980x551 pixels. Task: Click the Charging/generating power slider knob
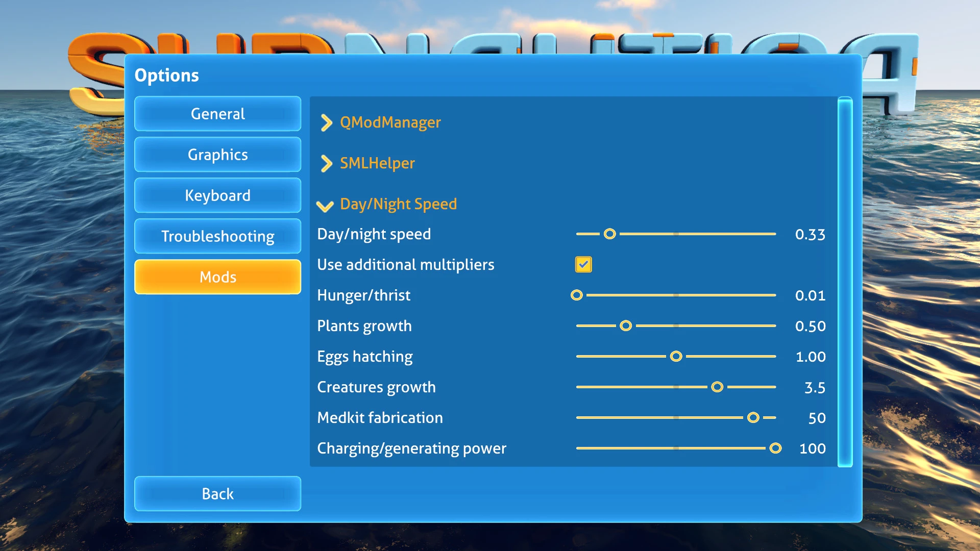pos(775,448)
